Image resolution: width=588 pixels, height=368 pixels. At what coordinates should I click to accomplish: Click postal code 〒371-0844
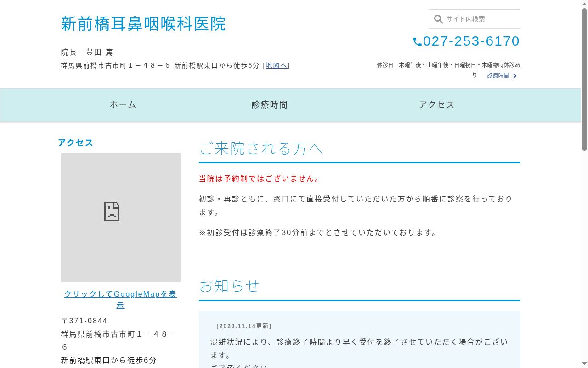pos(84,321)
